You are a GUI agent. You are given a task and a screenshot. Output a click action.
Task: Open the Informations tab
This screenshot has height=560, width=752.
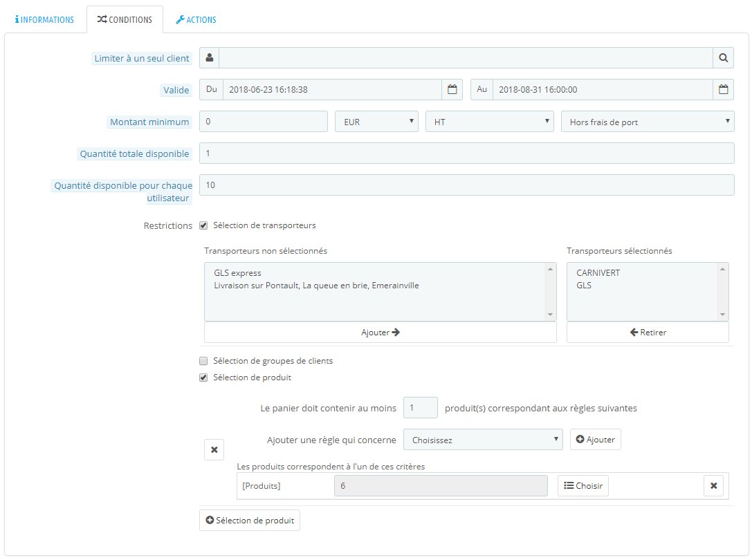(x=44, y=19)
